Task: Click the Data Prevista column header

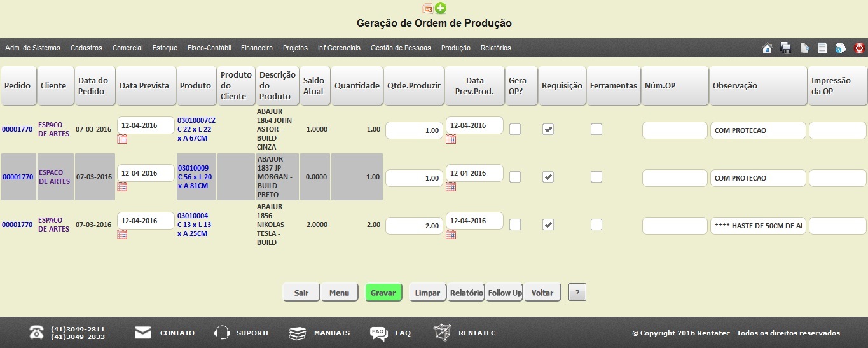Action: tap(146, 86)
